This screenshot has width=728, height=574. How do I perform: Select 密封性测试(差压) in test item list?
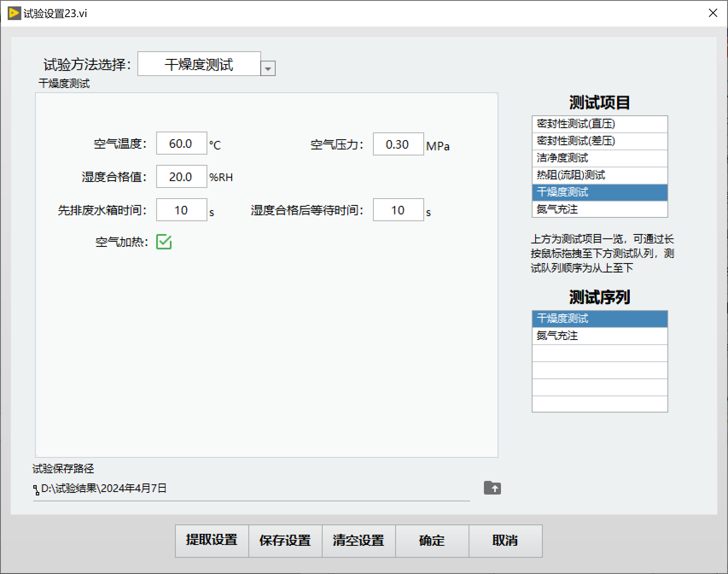599,141
